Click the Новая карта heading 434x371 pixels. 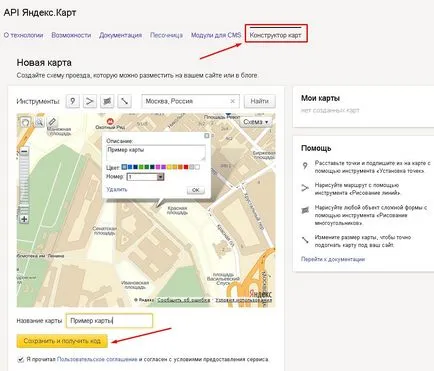point(44,63)
